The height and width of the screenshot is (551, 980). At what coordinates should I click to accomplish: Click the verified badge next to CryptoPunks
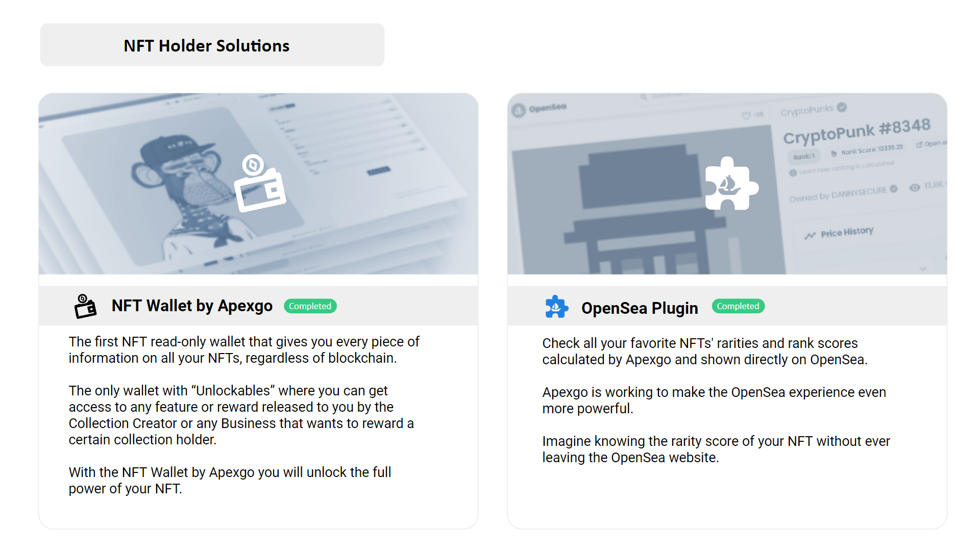pyautogui.click(x=842, y=107)
